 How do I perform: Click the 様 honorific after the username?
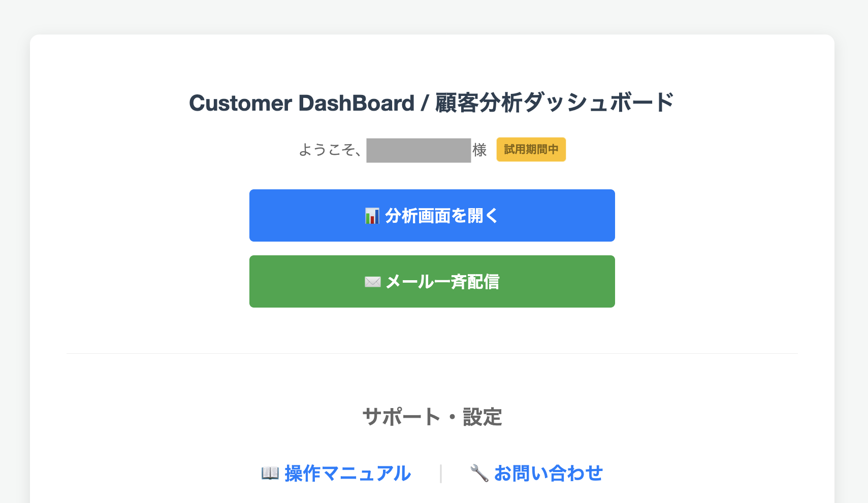pos(479,150)
